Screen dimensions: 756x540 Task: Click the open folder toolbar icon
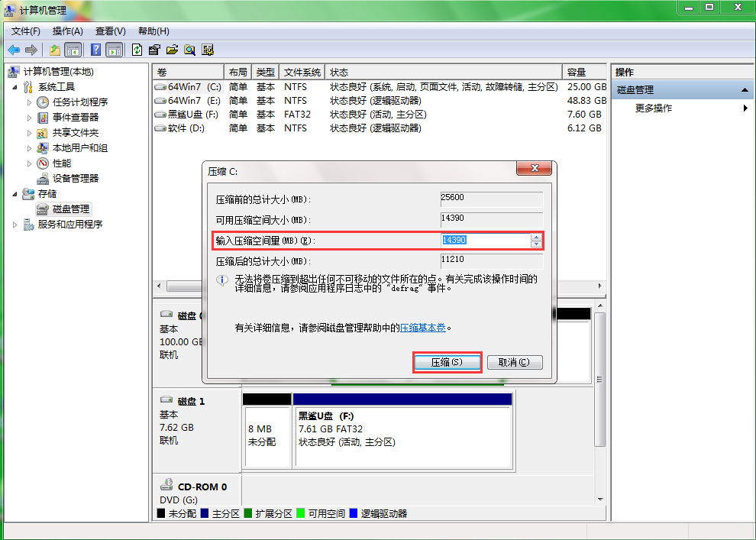tap(172, 50)
